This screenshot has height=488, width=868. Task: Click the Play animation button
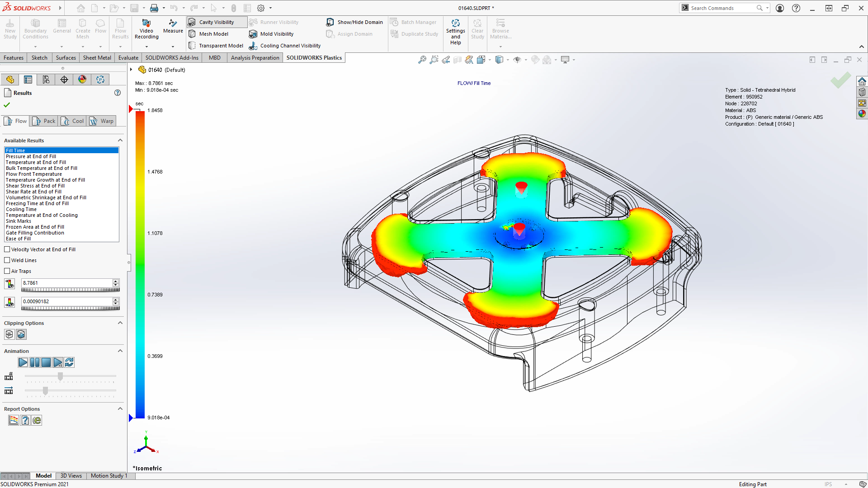[x=23, y=362]
